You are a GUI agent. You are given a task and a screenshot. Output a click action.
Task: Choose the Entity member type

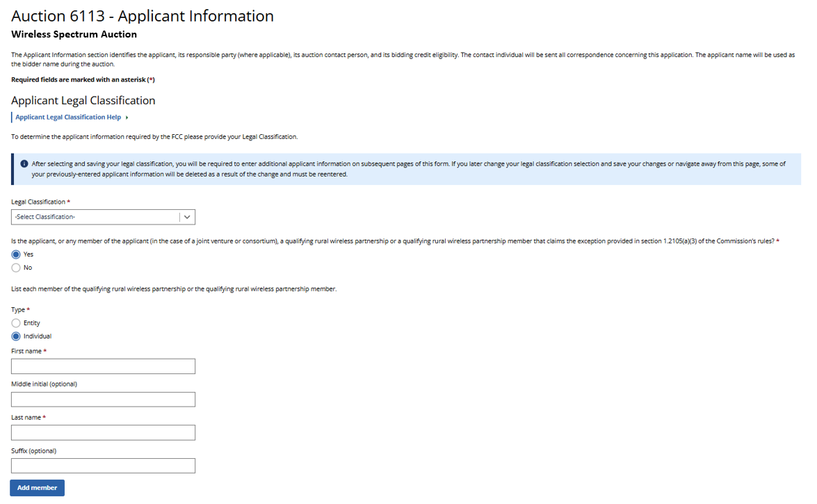click(16, 323)
